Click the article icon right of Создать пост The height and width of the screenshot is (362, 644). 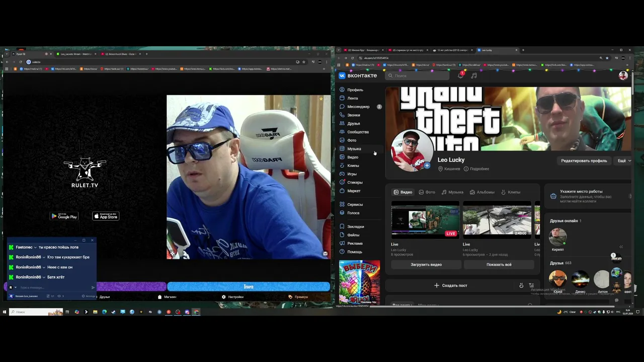pos(531,286)
